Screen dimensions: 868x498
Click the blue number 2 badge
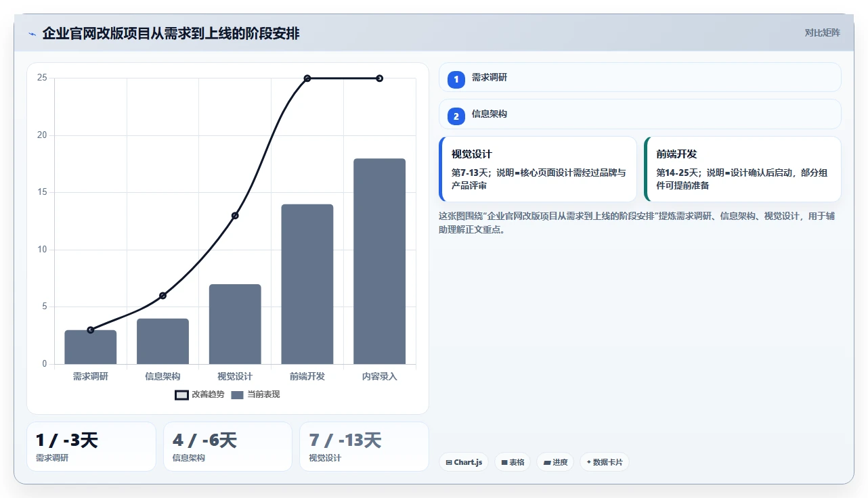(456, 116)
